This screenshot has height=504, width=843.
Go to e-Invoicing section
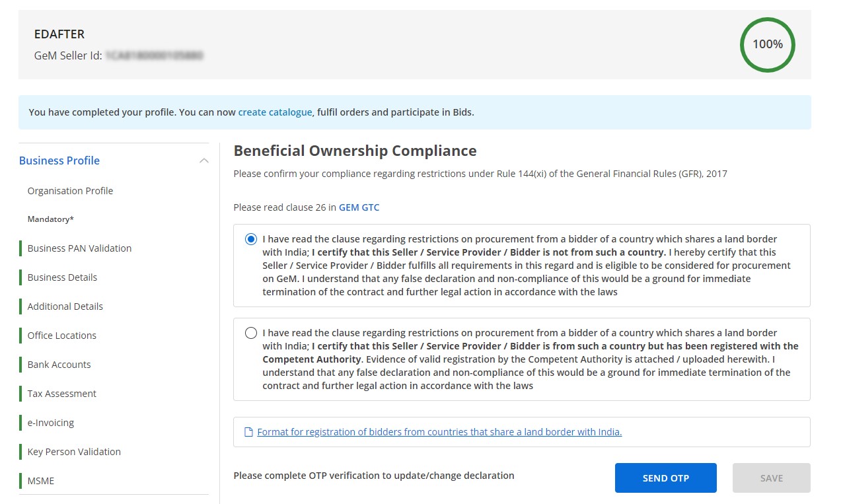coord(50,423)
